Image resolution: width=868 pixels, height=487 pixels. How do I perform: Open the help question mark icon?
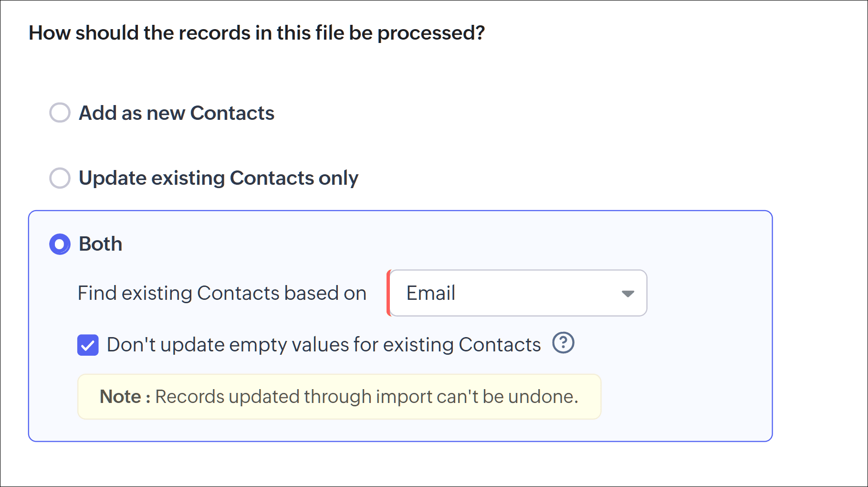[563, 343]
